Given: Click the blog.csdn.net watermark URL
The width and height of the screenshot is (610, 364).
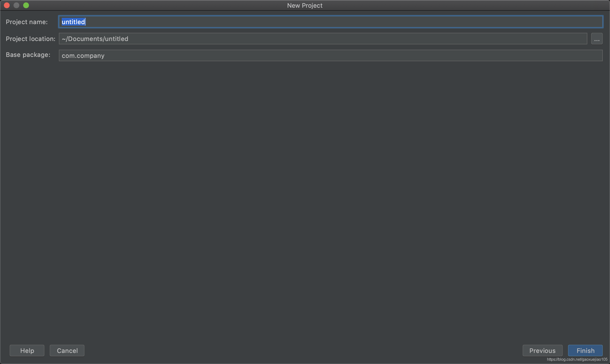Looking at the screenshot, I should coord(577,359).
